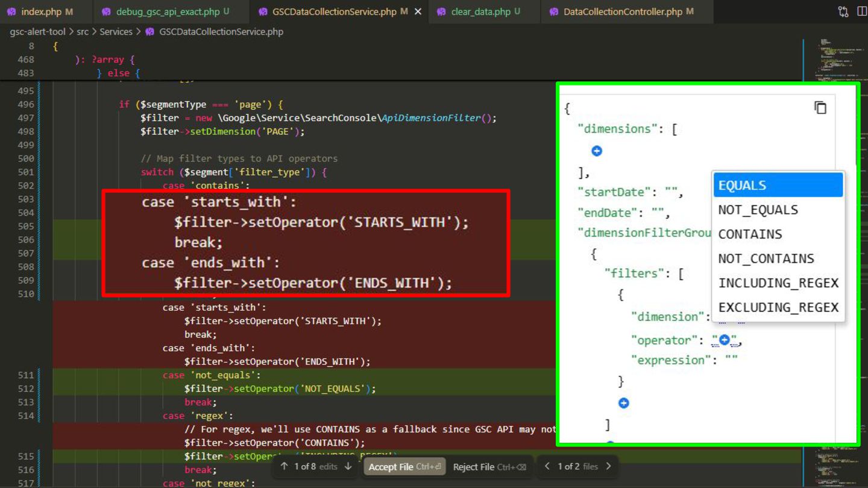The image size is (868, 488).
Task: Add another filter with the plus below the filter object
Action: [624, 403]
